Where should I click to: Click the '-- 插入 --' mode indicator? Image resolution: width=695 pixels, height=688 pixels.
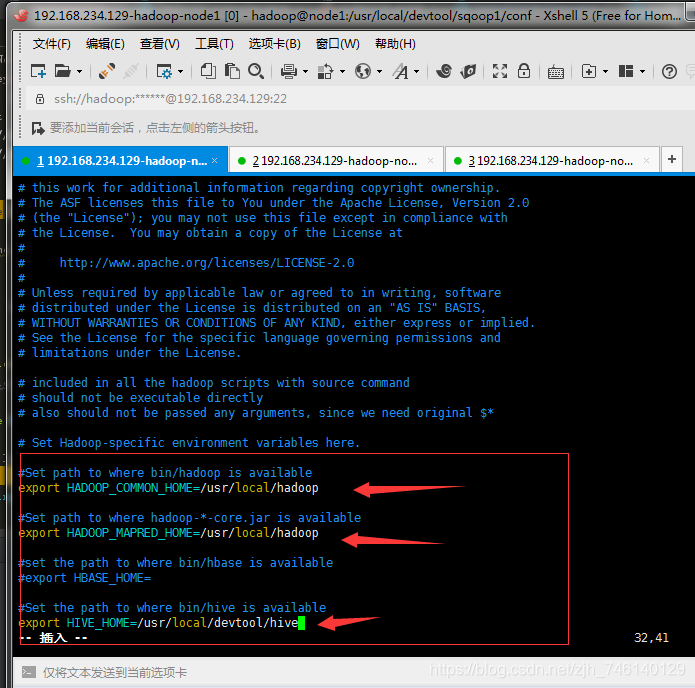[x=54, y=637]
